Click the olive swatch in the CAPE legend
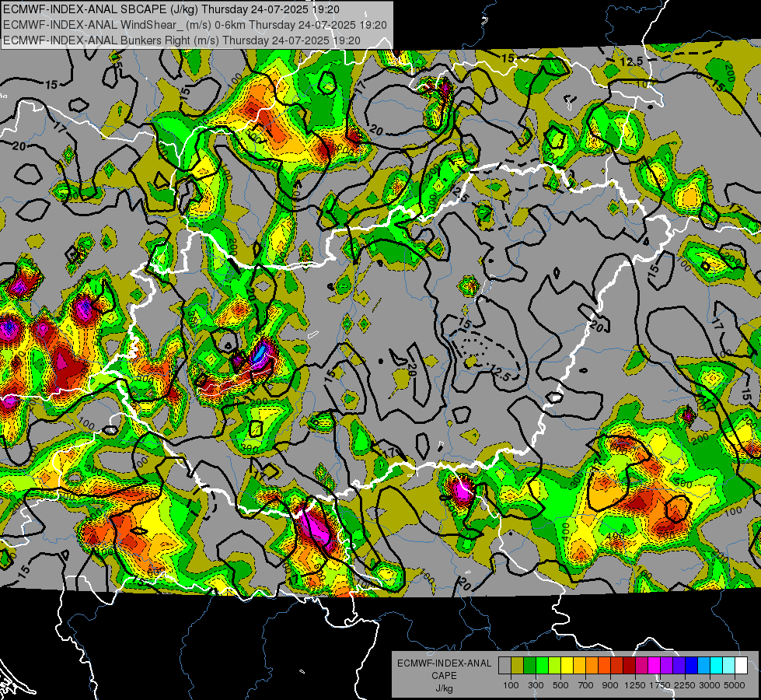Screen dimensions: 761x700 (x=518, y=666)
